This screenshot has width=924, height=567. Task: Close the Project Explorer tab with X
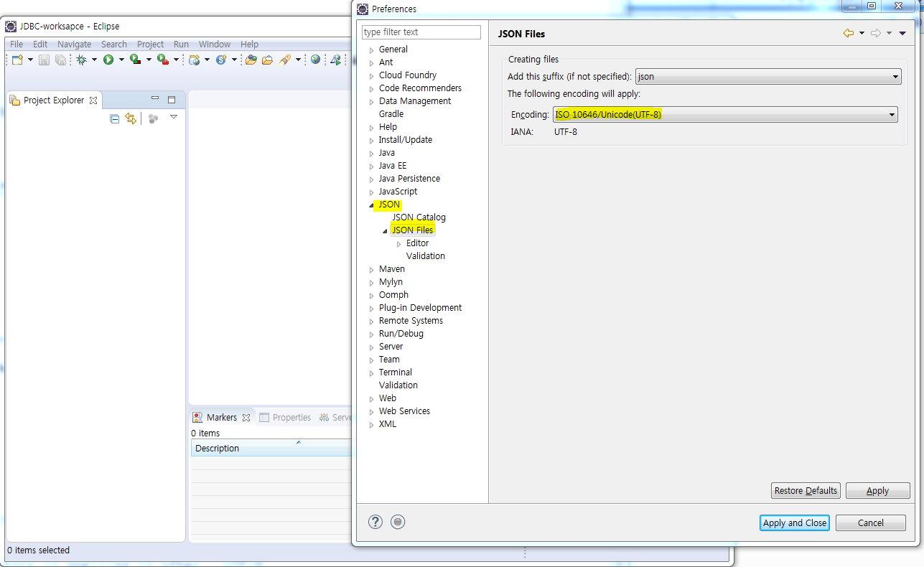tap(93, 100)
